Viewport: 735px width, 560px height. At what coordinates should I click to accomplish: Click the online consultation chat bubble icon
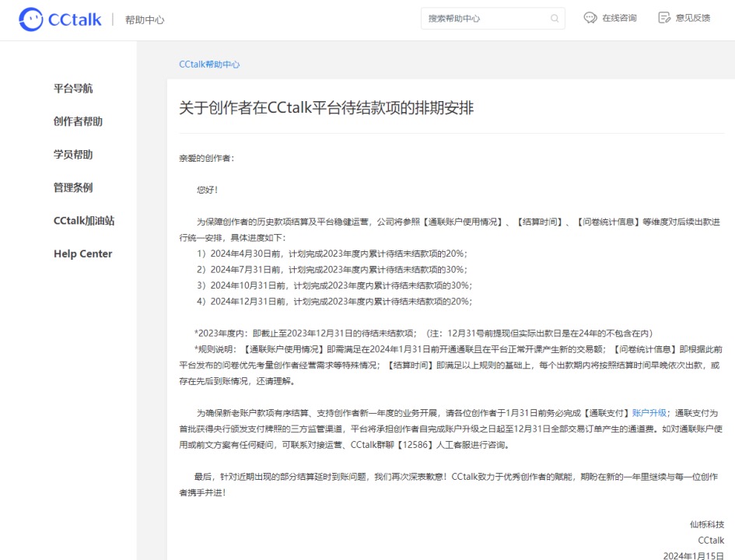[590, 18]
